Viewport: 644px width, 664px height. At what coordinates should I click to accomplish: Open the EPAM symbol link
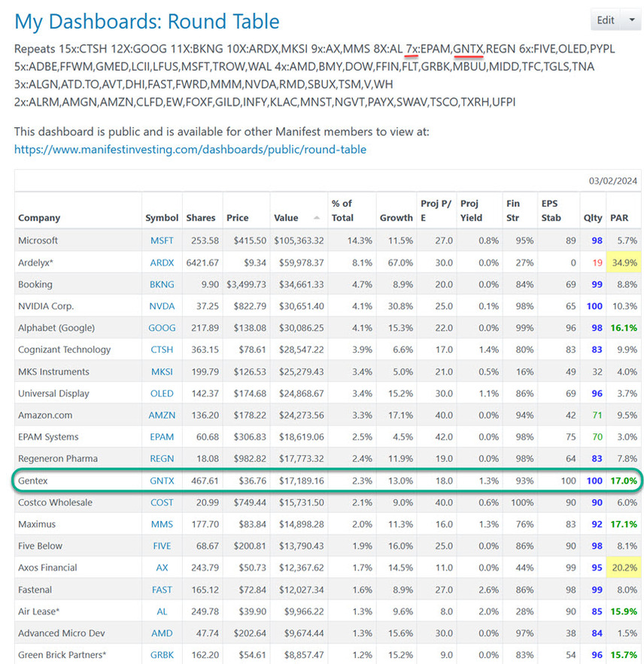point(162,437)
